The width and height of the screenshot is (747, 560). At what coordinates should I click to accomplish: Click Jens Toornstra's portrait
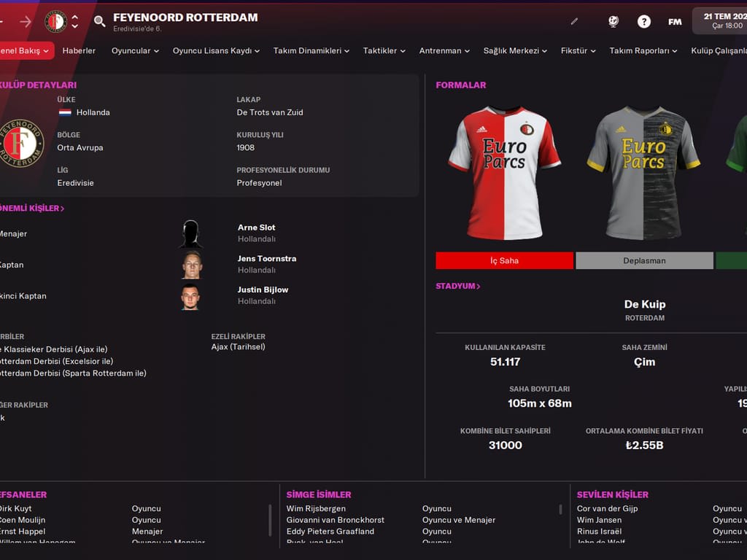coord(192,265)
